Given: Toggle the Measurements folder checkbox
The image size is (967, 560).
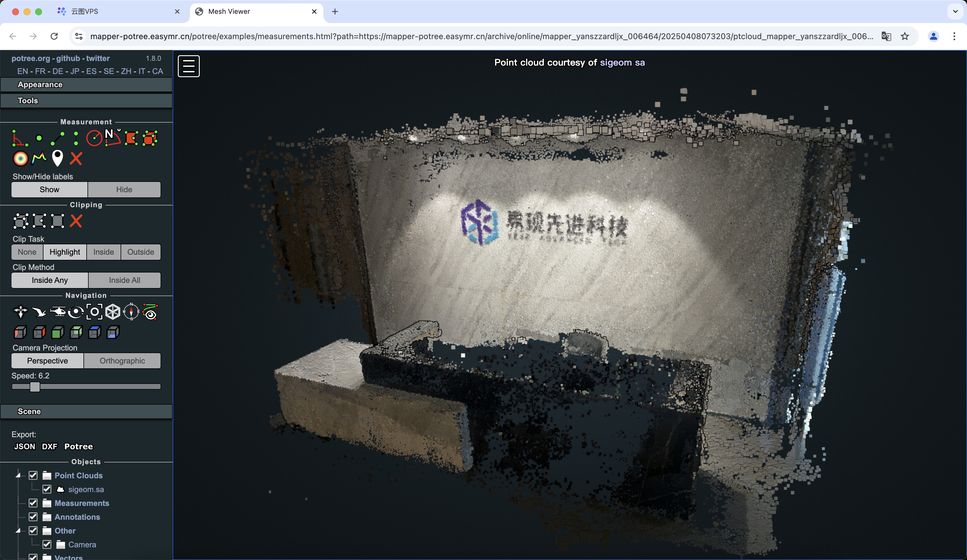Looking at the screenshot, I should (33, 503).
